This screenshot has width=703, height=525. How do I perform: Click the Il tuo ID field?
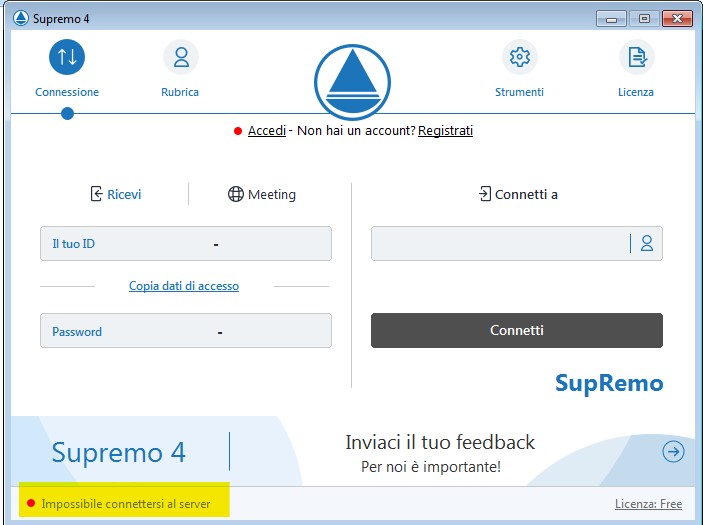[186, 243]
